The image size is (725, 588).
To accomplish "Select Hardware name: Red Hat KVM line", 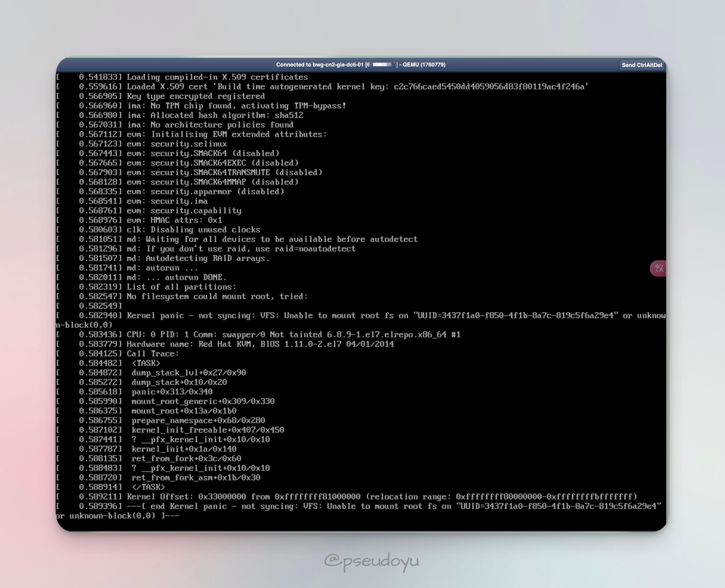I will click(225, 344).
